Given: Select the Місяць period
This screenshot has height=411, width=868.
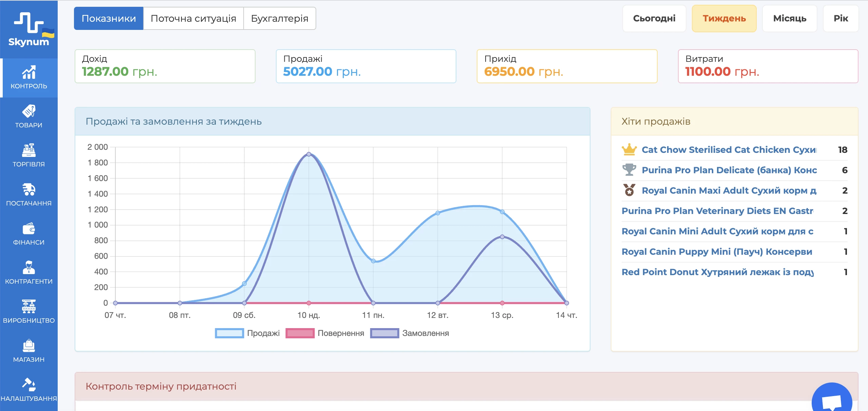Looking at the screenshot, I should pos(790,18).
